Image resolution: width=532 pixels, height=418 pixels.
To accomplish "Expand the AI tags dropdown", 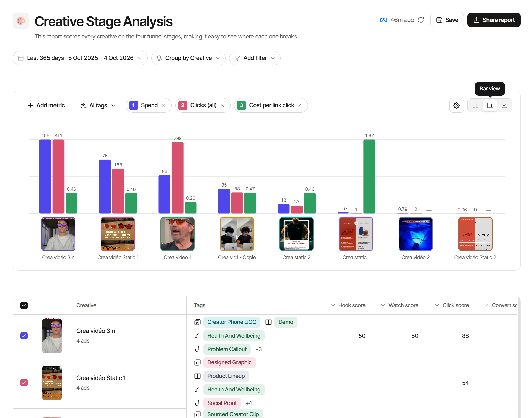I will [x=98, y=105].
